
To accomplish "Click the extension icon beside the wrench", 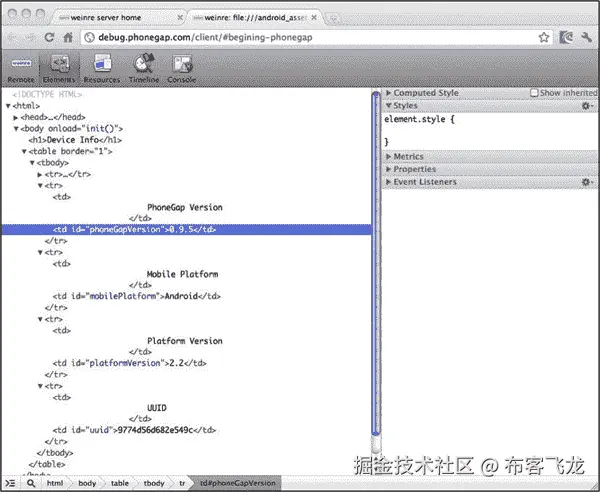I will coord(566,37).
